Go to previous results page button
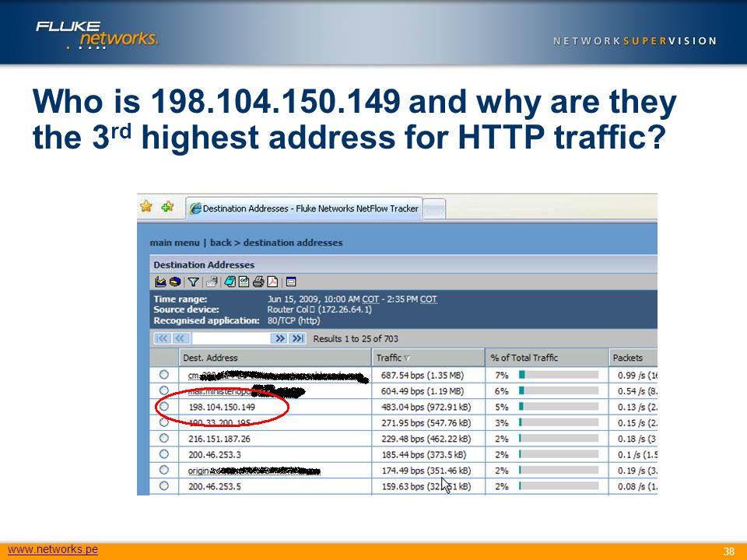 click(180, 338)
